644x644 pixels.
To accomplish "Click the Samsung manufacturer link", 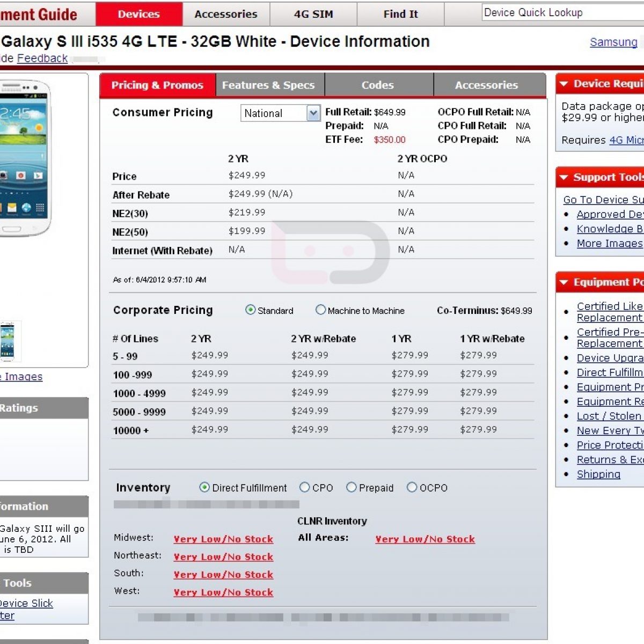I will click(613, 42).
